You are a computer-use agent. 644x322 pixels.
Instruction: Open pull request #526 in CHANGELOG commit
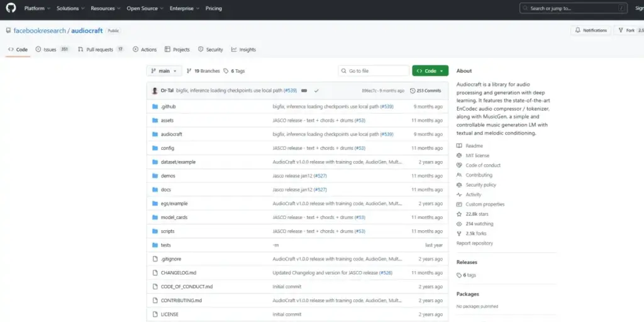[386, 273]
